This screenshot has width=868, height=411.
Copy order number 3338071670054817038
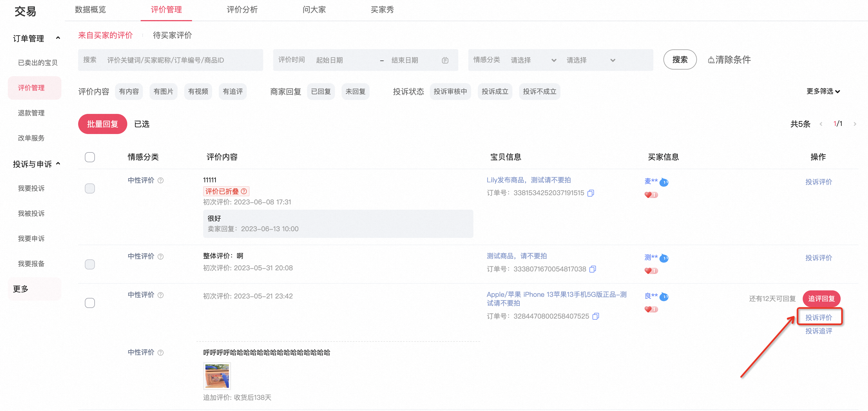pos(593,269)
